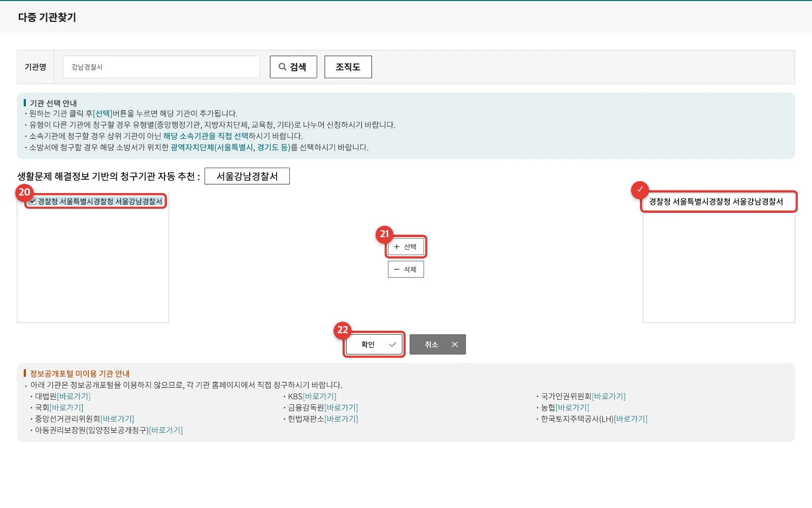Open the 농협 바로가기 link
812x508 pixels.
click(x=572, y=407)
